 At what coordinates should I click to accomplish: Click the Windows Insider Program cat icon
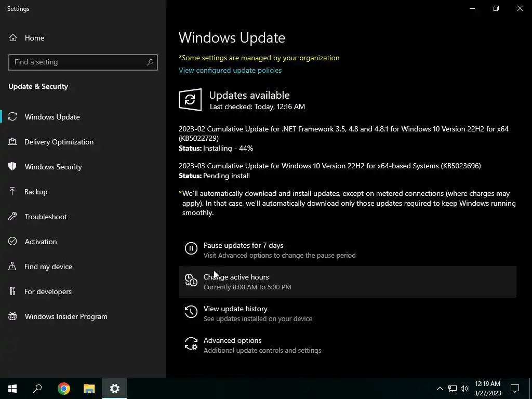12,316
